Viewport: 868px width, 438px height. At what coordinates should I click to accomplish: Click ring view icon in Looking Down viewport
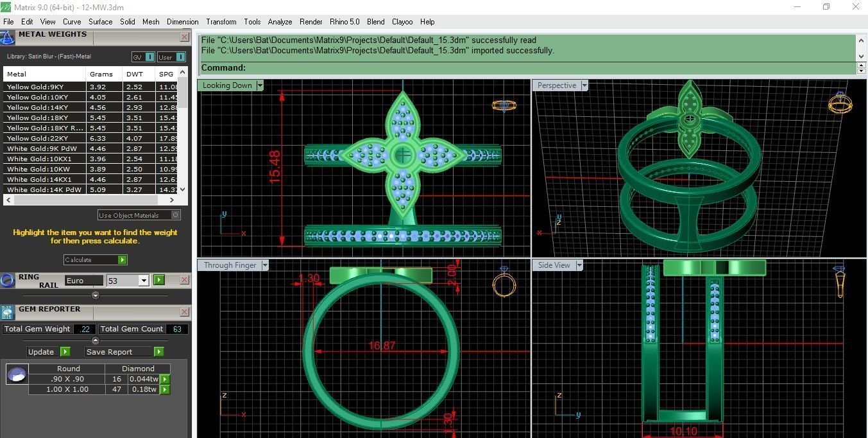click(x=504, y=106)
